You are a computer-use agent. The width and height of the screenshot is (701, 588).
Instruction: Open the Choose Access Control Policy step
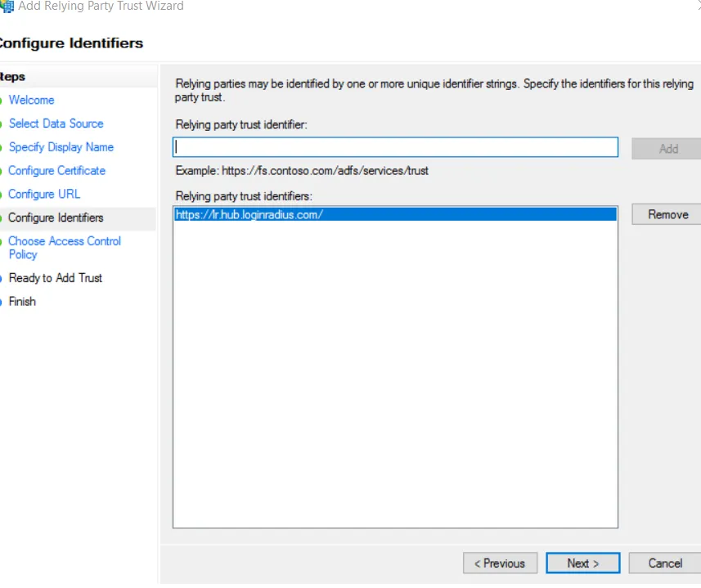65,248
